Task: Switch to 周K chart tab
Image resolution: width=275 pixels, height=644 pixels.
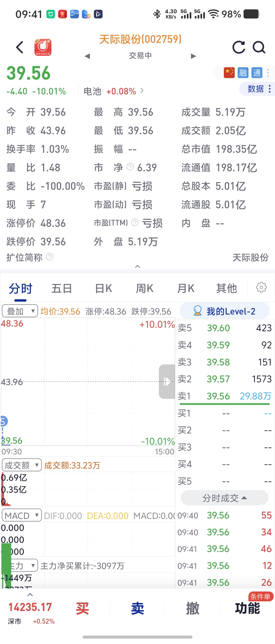Action: [144, 288]
